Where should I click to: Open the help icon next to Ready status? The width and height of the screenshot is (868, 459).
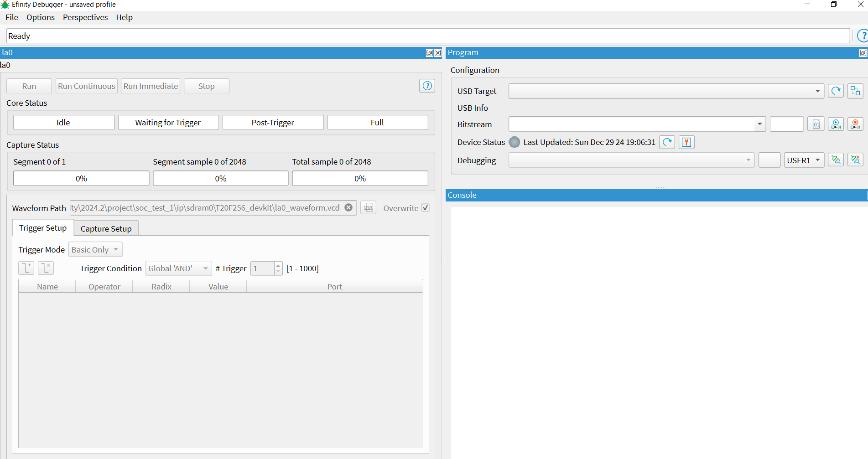[863, 36]
